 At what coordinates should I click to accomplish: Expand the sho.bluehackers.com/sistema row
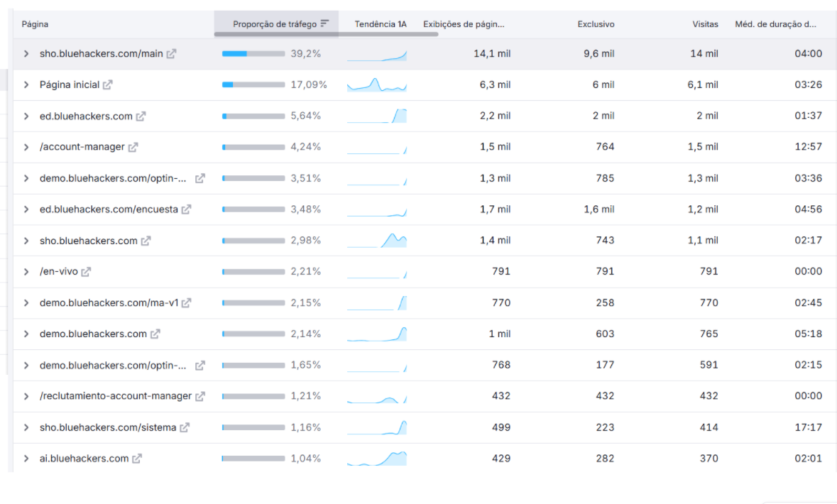[x=26, y=427]
